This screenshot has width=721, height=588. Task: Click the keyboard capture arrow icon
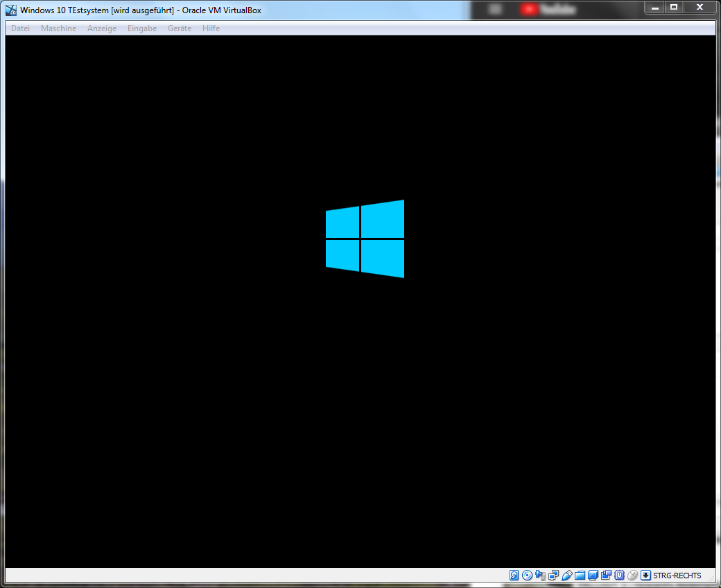645,576
